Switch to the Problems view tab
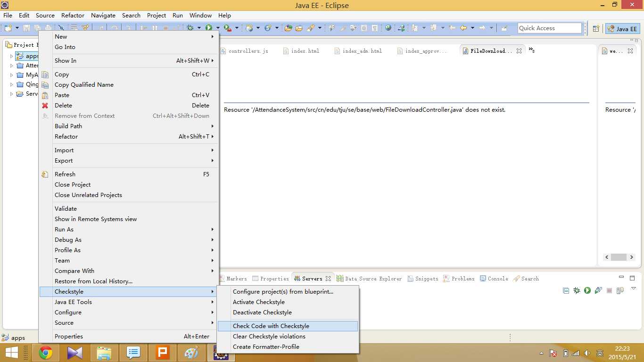 click(459, 279)
